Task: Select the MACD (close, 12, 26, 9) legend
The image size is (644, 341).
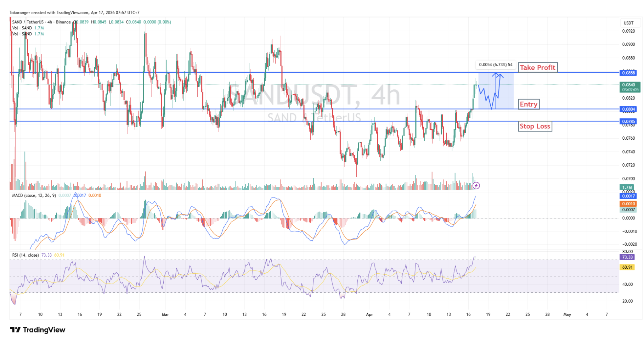Action: (34, 196)
